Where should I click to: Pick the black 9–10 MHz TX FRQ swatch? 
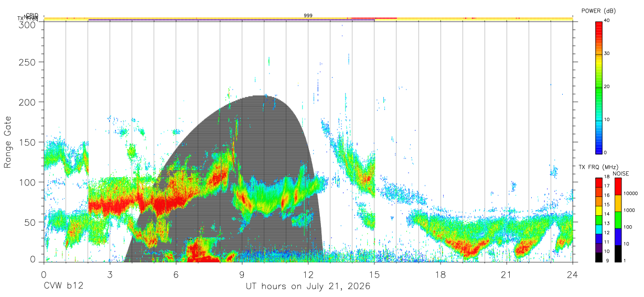(599, 257)
